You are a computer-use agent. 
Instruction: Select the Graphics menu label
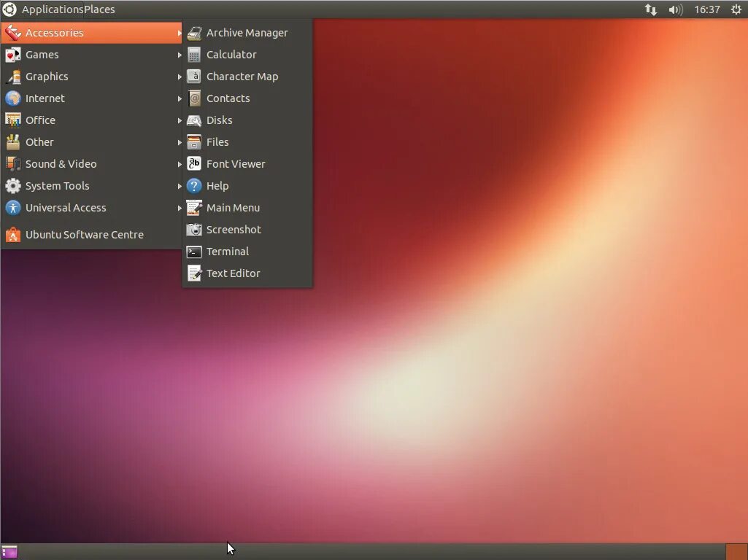pyautogui.click(x=47, y=77)
